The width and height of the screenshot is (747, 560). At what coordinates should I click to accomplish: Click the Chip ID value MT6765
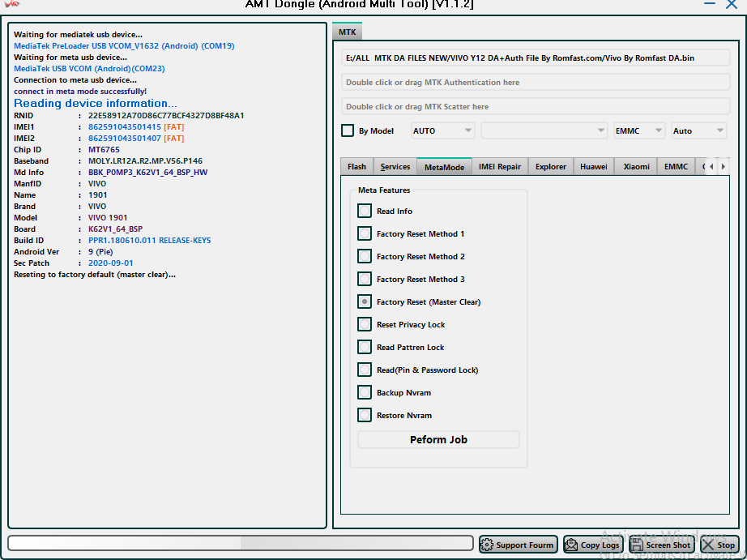[104, 149]
